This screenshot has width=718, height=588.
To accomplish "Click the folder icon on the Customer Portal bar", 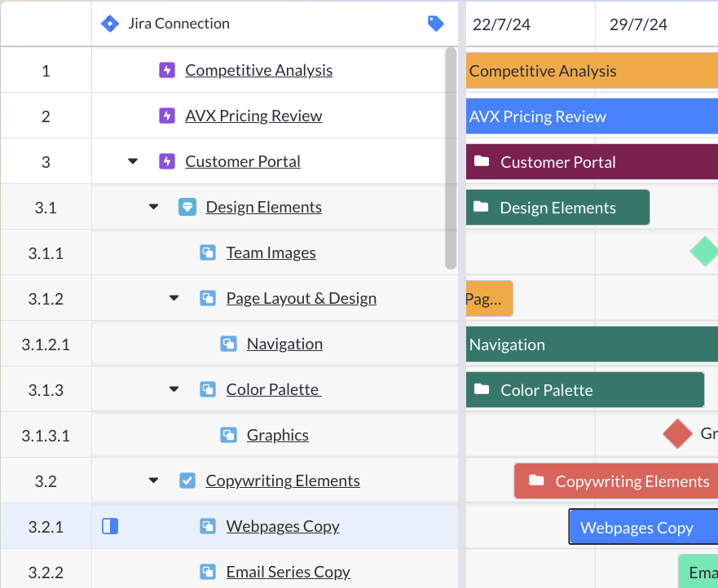I will [x=482, y=161].
